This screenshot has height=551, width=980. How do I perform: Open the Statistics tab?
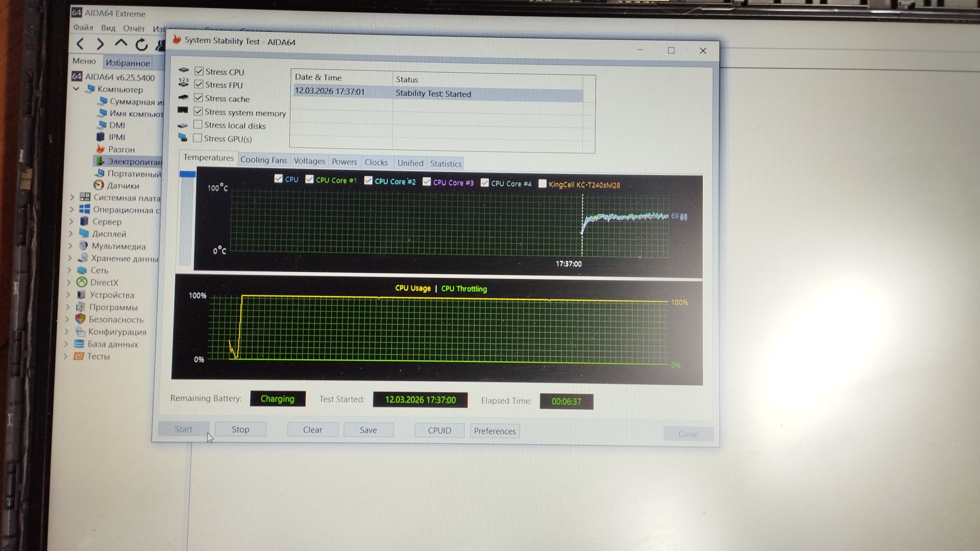point(445,164)
